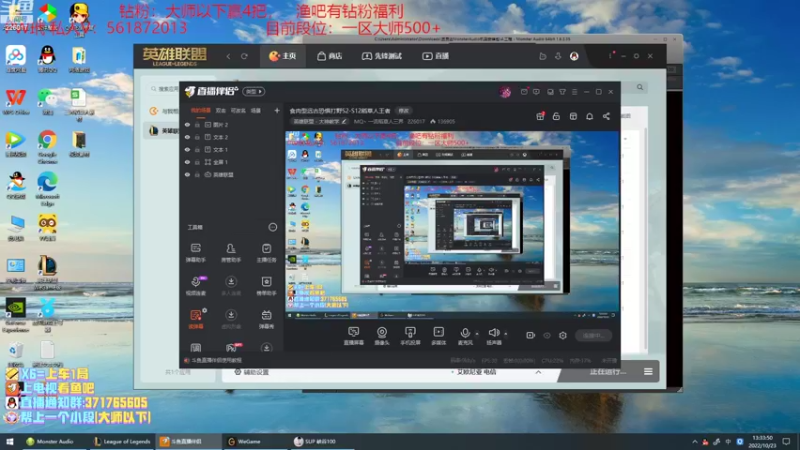Open the 主播任务 tool
The height and width of the screenshot is (450, 800).
266,253
